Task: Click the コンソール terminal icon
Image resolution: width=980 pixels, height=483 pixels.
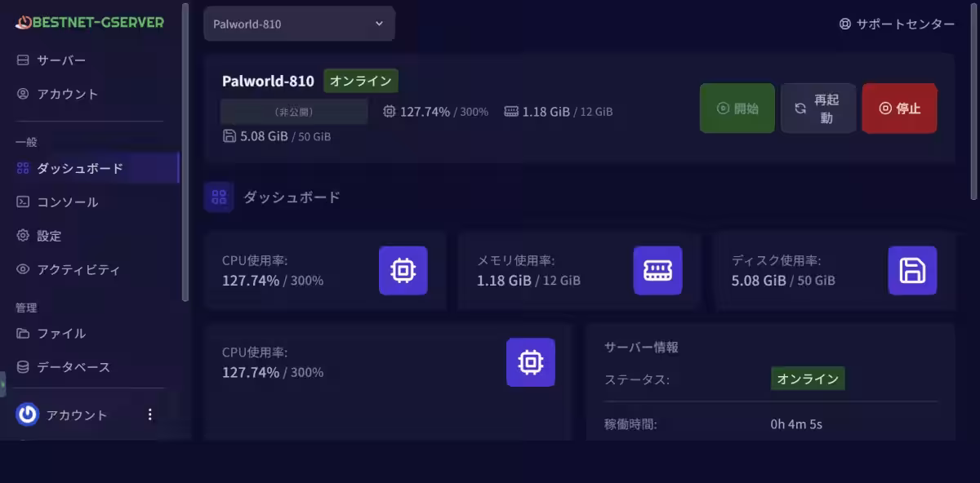Action: click(x=23, y=202)
